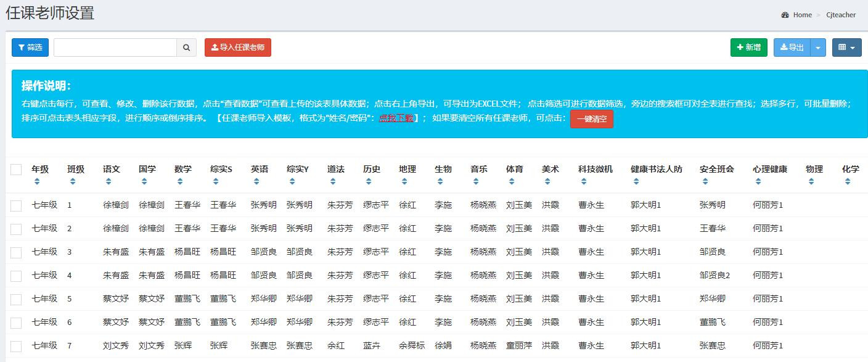
Task: Open the table columns grid dropdown
Action: pyautogui.click(x=846, y=47)
